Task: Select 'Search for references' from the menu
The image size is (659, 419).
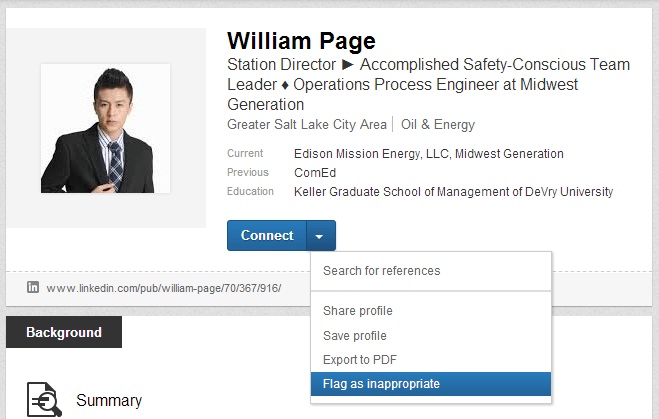Action: pyautogui.click(x=381, y=271)
